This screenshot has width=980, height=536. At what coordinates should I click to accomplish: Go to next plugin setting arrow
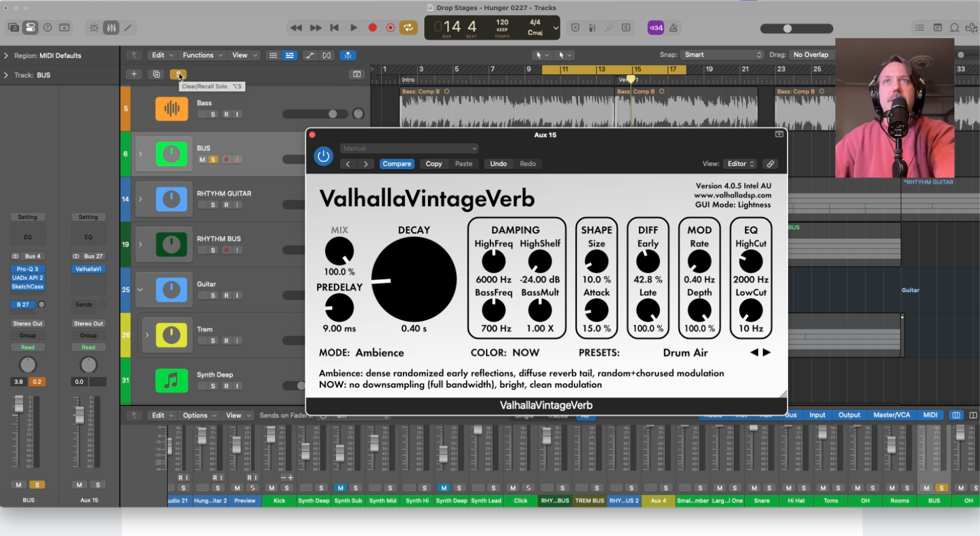click(x=366, y=164)
